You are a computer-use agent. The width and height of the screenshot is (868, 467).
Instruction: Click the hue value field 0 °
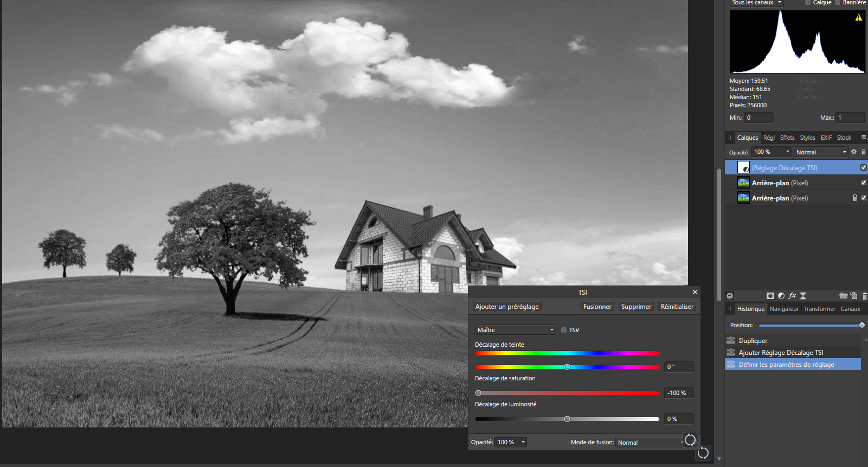(x=679, y=367)
